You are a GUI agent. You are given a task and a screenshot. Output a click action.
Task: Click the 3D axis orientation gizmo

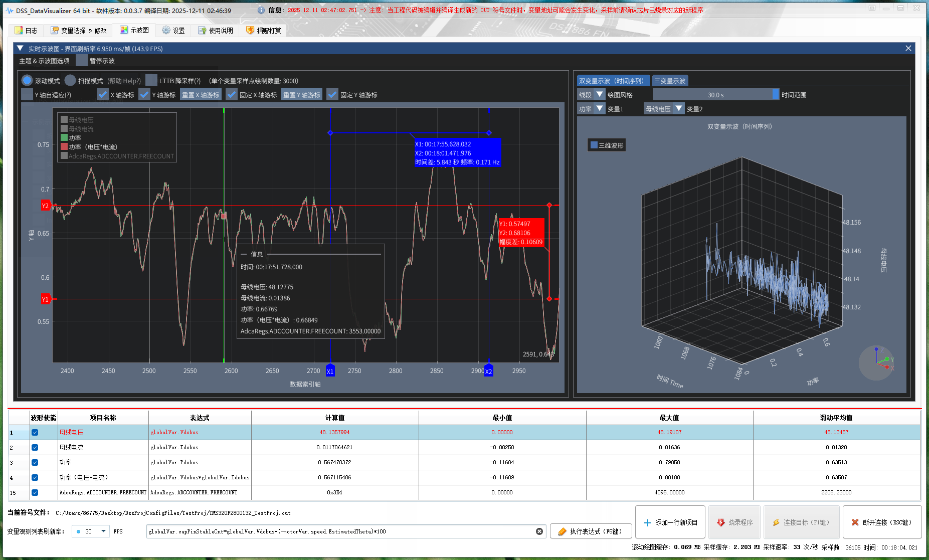(877, 363)
